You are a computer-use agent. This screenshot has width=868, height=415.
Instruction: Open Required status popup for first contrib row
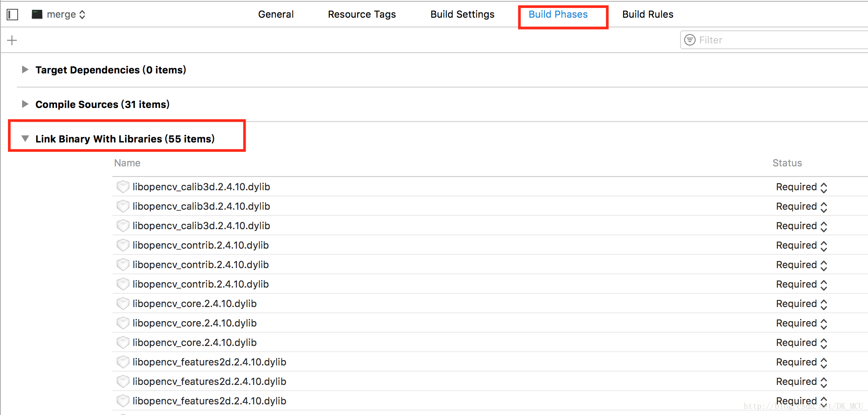(x=802, y=246)
